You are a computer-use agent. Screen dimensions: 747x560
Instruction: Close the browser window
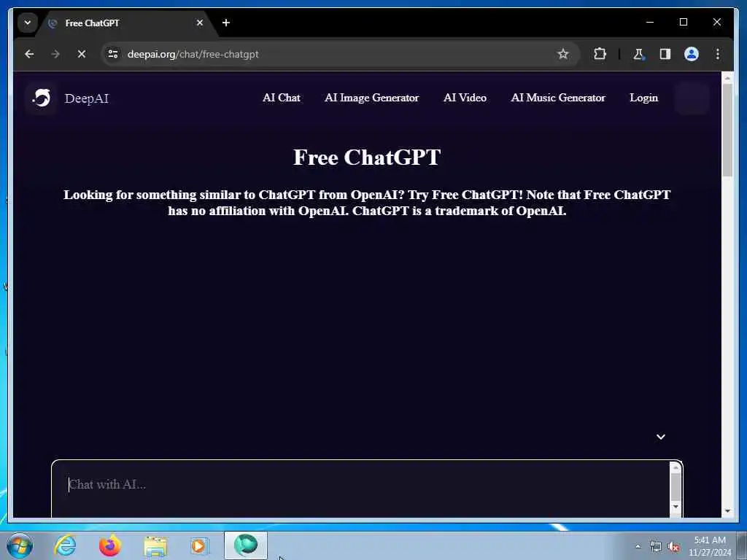click(x=717, y=22)
